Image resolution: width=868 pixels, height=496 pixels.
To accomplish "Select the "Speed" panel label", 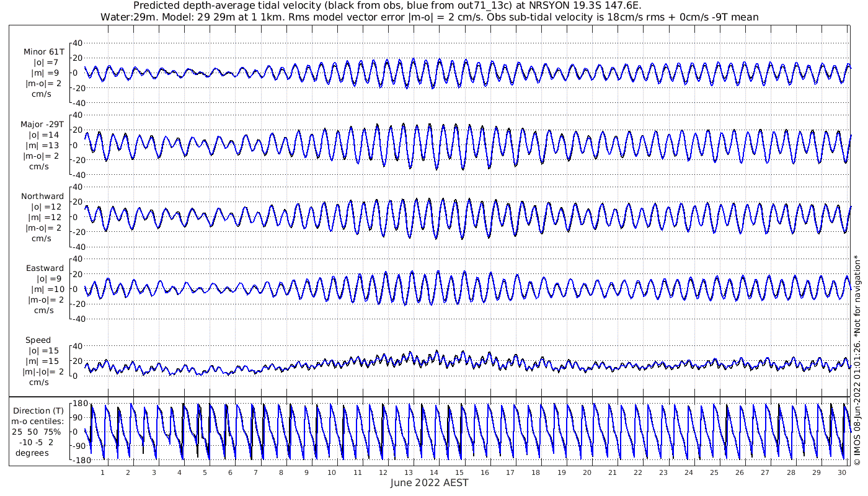I will coord(38,340).
